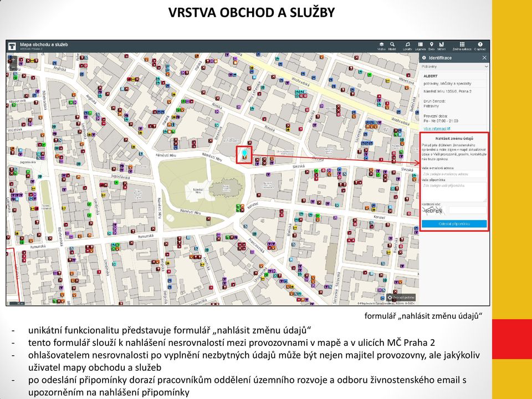
Task: Open Změna aplikace app switcher
Action: click(x=462, y=46)
